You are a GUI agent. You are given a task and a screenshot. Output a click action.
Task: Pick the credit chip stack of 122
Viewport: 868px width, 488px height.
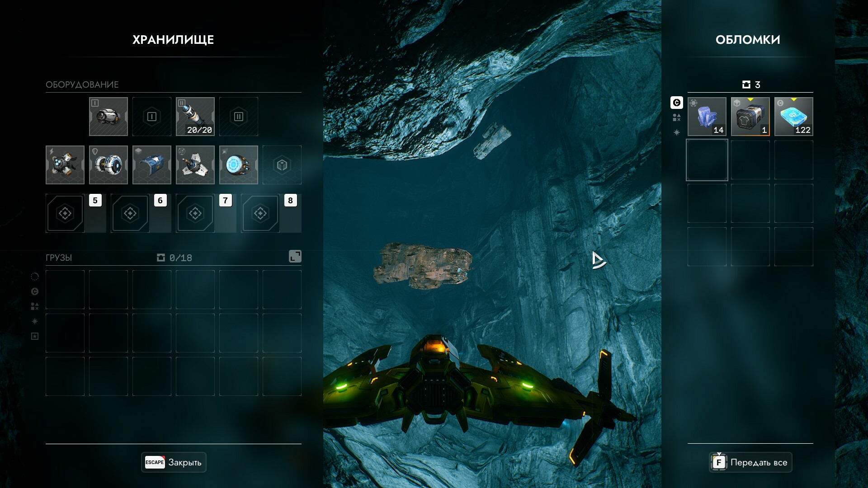tap(794, 117)
